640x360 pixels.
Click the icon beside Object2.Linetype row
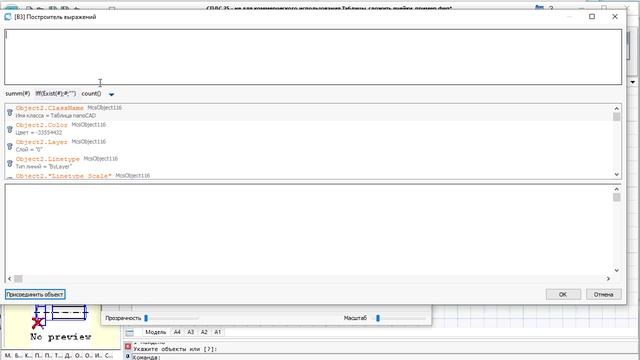coord(10,163)
